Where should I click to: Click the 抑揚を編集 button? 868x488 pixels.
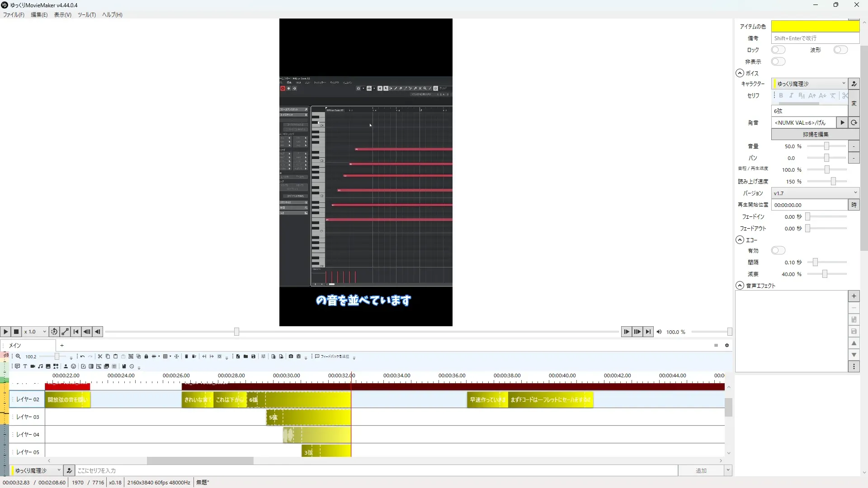(815, 134)
